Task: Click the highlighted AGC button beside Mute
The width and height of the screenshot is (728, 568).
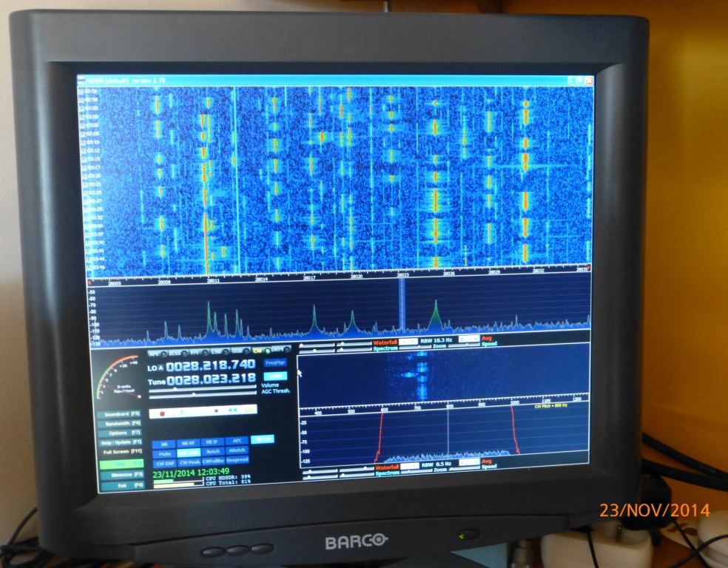Action: (x=189, y=453)
